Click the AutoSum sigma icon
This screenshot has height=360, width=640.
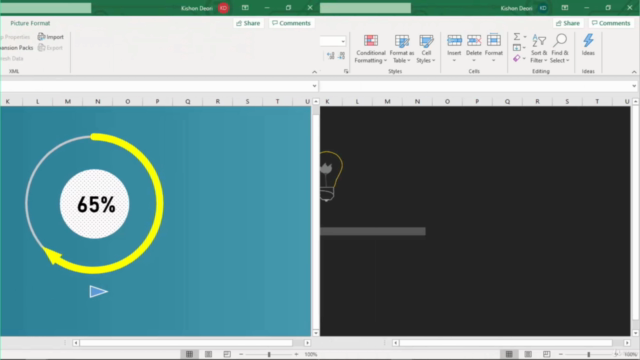click(x=517, y=37)
